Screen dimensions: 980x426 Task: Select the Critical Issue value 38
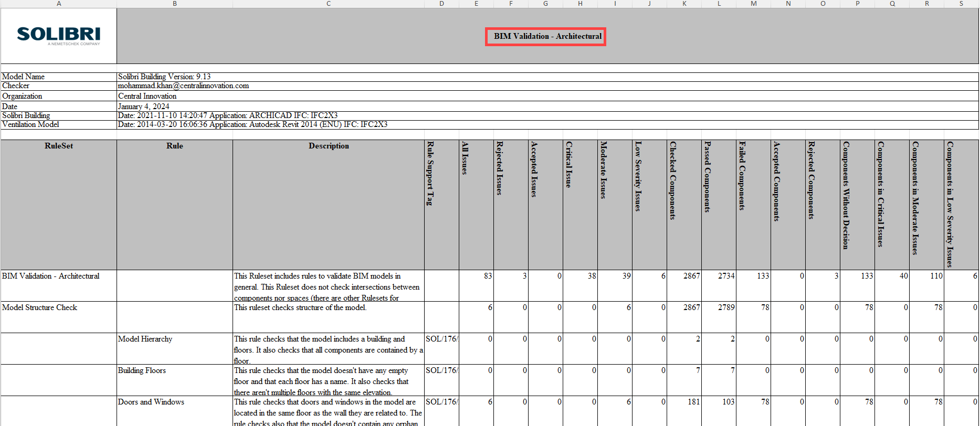[x=580, y=285]
